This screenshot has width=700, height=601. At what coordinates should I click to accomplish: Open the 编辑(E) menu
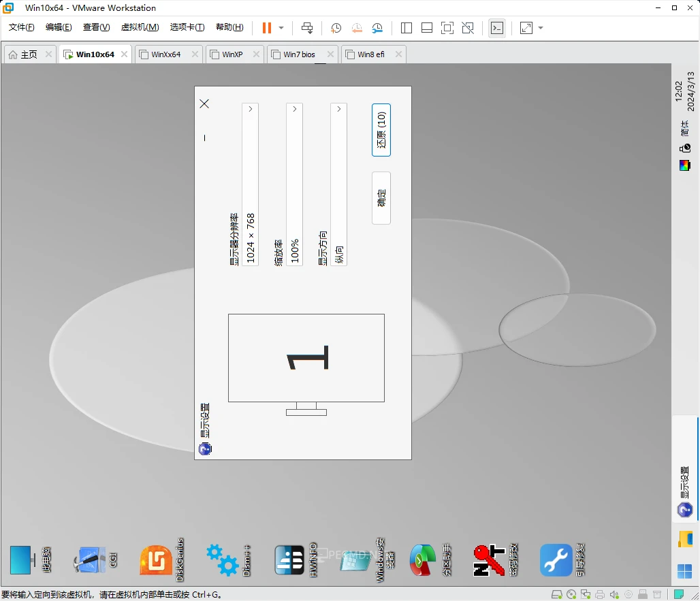point(59,27)
